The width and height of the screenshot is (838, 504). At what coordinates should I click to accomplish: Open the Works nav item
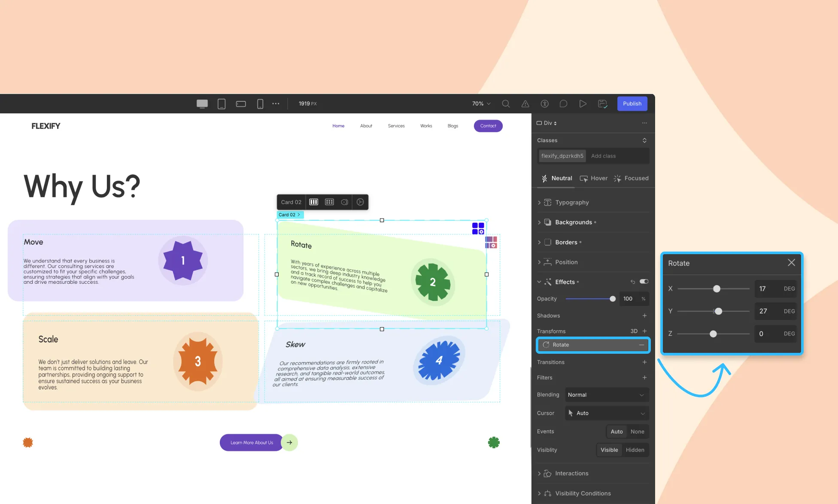click(426, 126)
